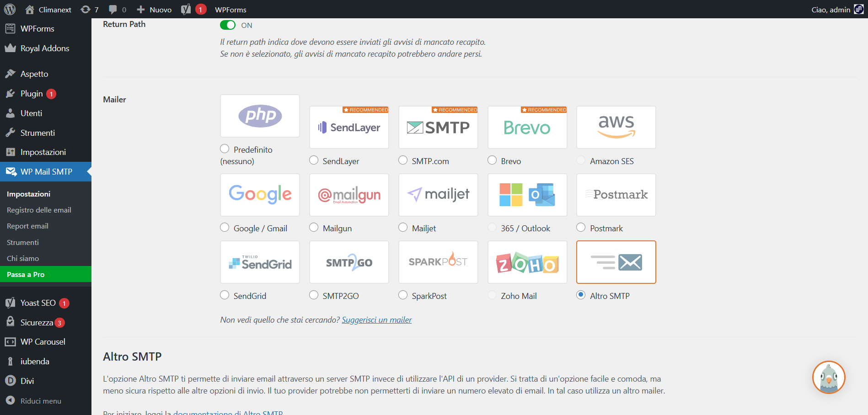Select the Brevo radio button
The height and width of the screenshot is (415, 868).
tap(492, 160)
